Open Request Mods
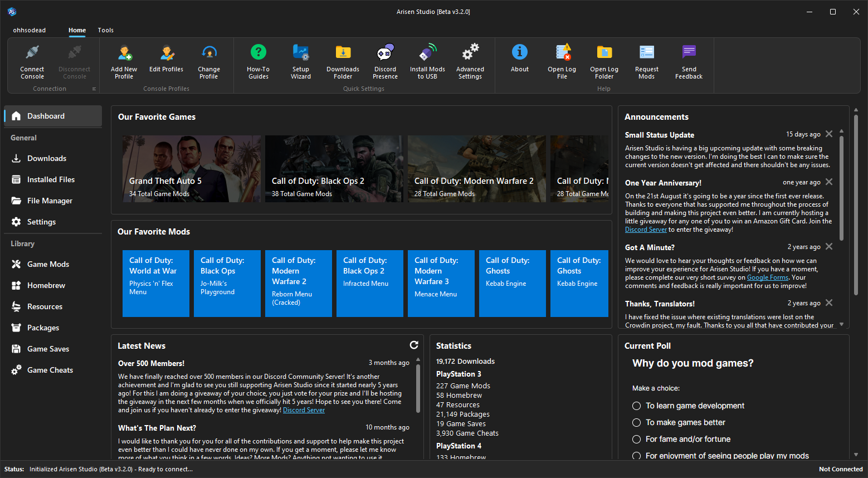 (647, 61)
